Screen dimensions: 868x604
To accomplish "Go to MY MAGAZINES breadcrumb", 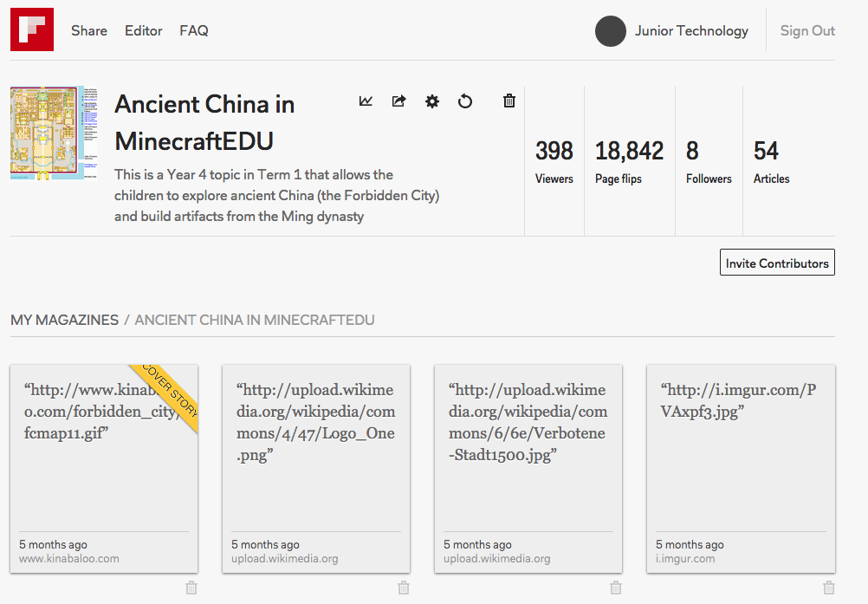I will pos(64,320).
